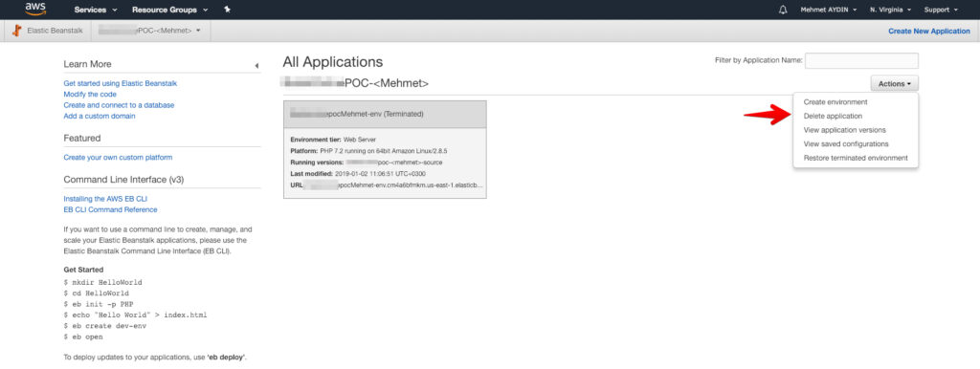Open the notifications bell icon
The image size is (980, 369).
783,10
